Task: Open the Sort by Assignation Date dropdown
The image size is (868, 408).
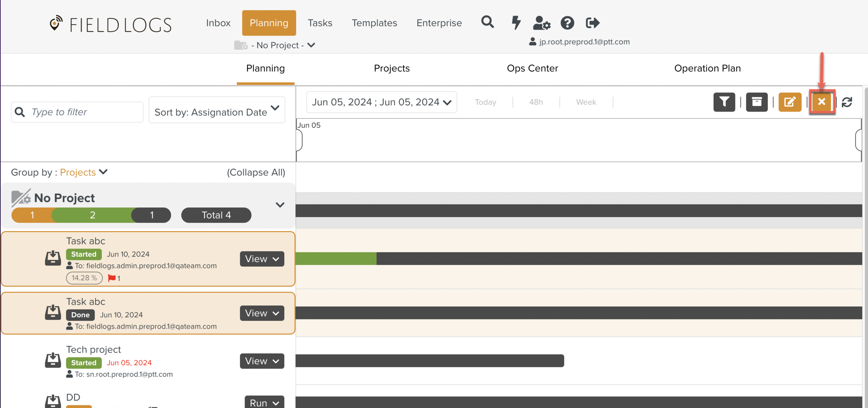Action: pos(217,111)
